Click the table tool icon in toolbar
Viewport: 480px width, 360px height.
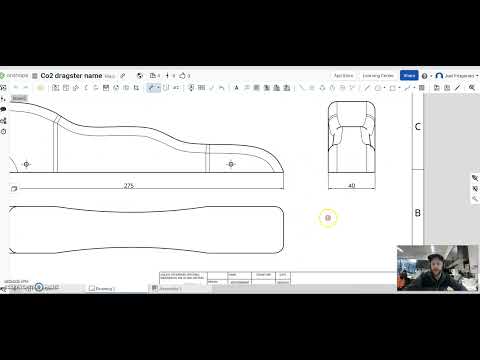pyautogui.click(x=201, y=88)
